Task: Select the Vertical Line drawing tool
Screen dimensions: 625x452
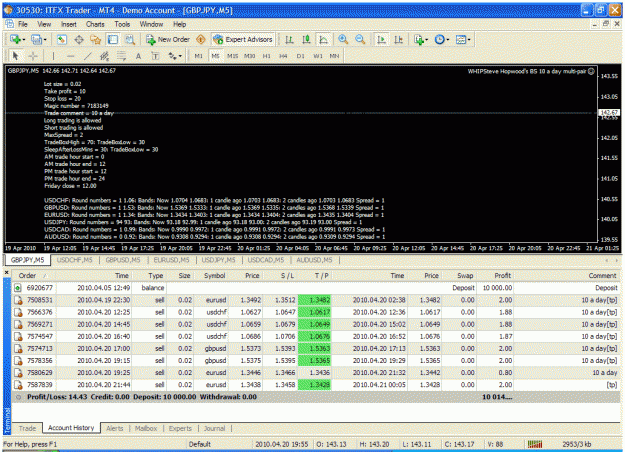Action: (x=53, y=56)
